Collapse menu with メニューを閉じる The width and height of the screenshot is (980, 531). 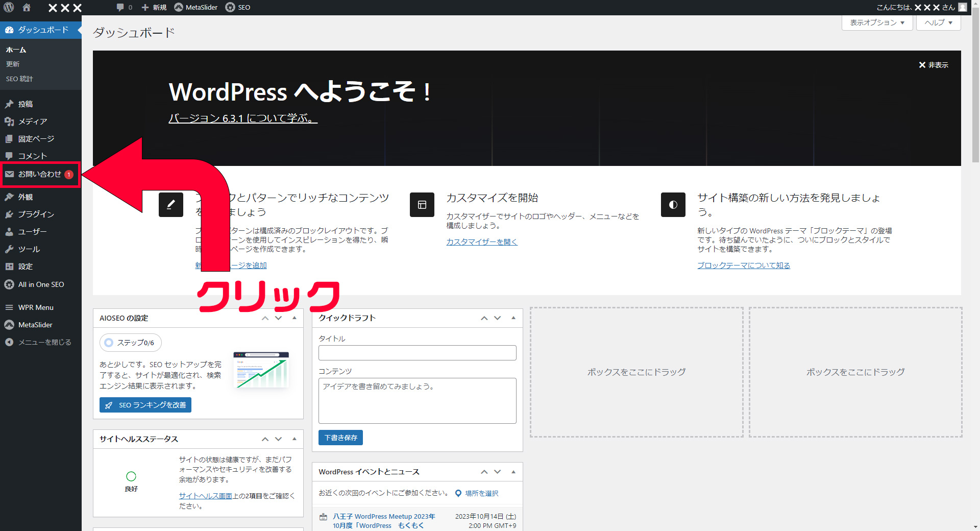(39, 342)
